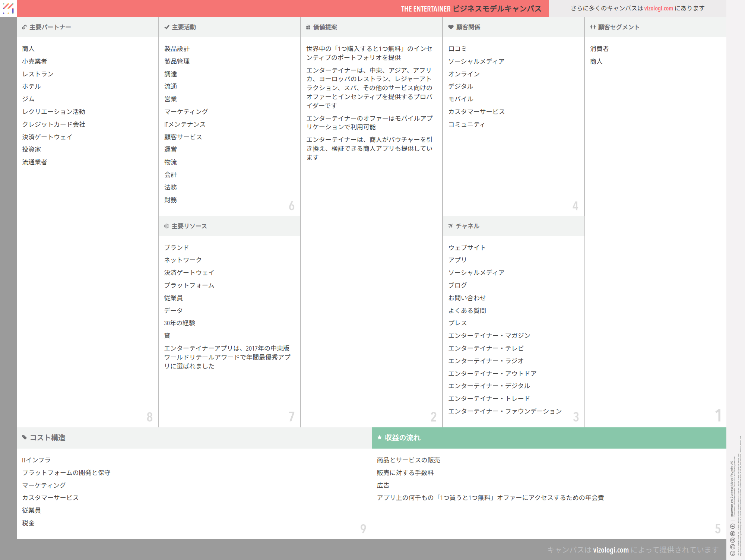The image size is (745, 560).
Task: Click the vizologi logo in the top-left corner
Action: [x=8, y=8]
